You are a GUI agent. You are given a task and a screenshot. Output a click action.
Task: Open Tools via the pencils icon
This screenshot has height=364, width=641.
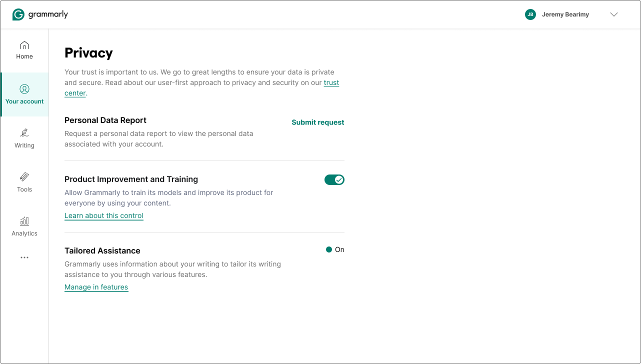click(x=24, y=177)
